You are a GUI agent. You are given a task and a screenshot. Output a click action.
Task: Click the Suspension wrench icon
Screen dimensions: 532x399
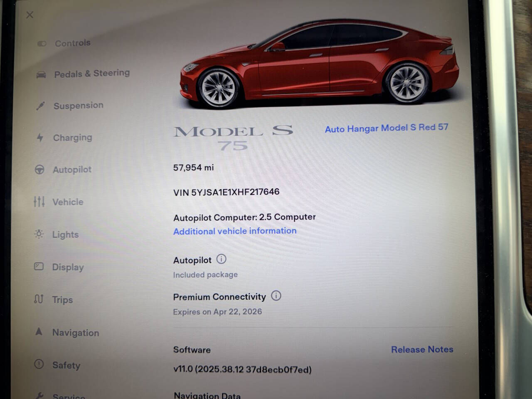pyautogui.click(x=40, y=106)
